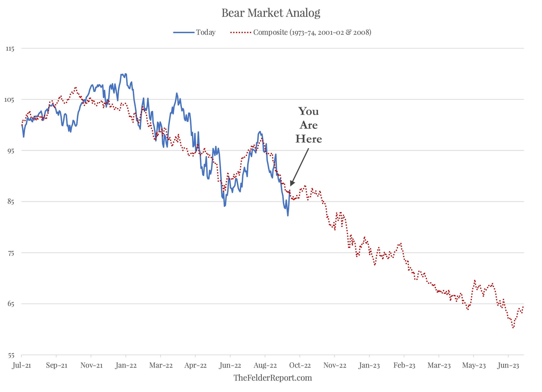Click the Mar-22 x-axis label

coord(161,365)
